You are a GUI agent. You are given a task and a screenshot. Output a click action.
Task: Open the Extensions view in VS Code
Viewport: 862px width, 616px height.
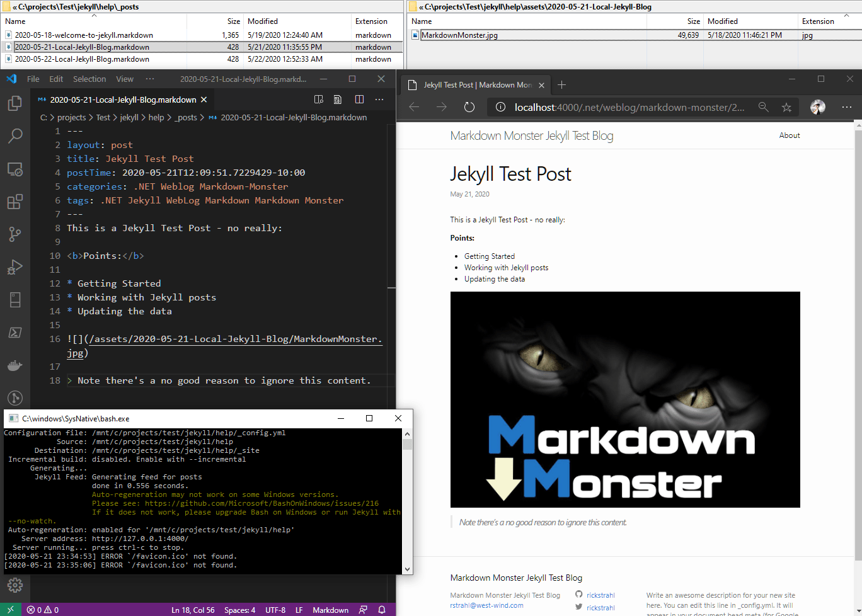point(15,202)
